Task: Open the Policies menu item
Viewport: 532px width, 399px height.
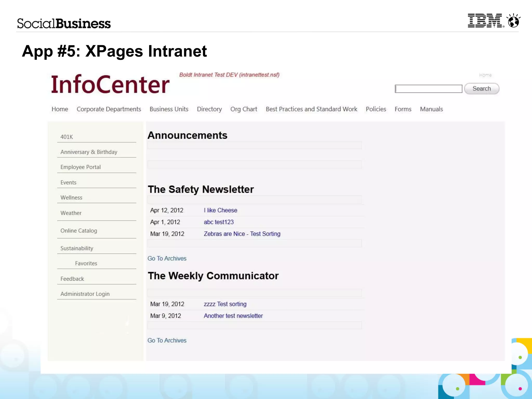Action: click(376, 109)
